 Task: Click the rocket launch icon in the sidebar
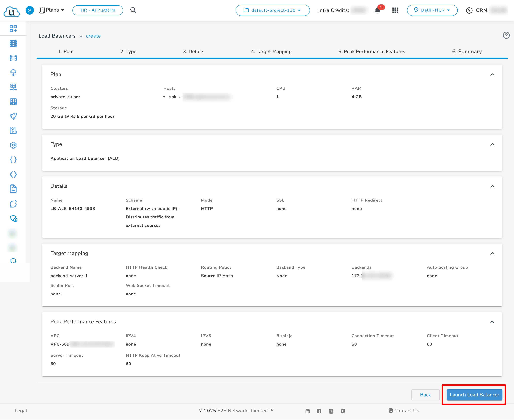pyautogui.click(x=13, y=116)
